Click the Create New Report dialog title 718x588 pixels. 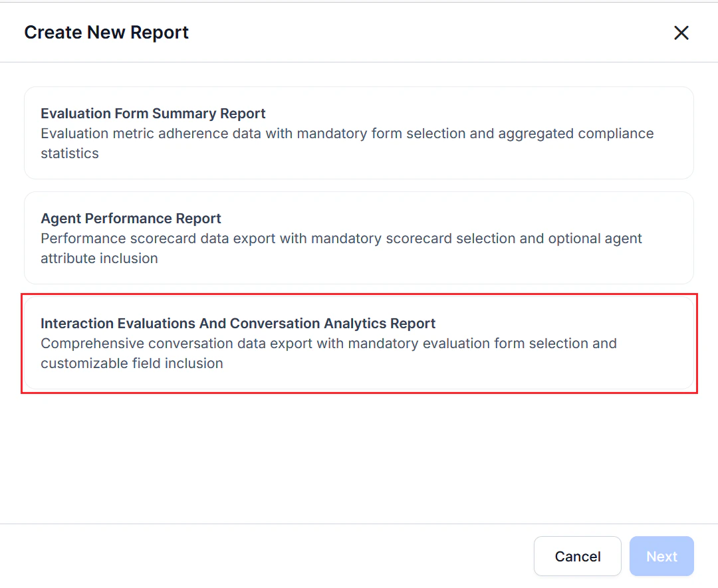click(106, 32)
